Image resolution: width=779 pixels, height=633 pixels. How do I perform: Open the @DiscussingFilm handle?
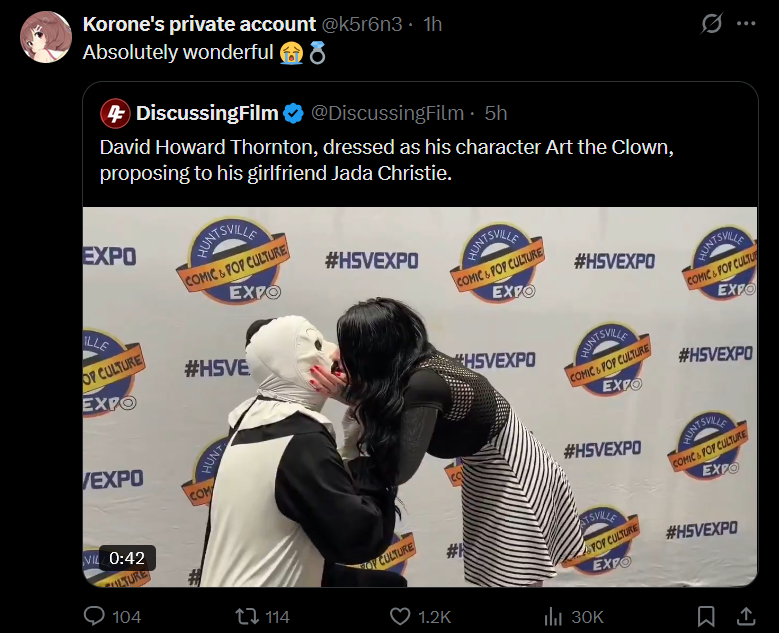[x=387, y=113]
